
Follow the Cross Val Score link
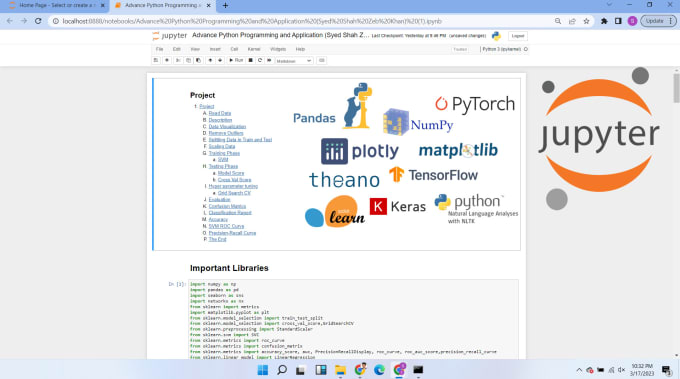234,180
